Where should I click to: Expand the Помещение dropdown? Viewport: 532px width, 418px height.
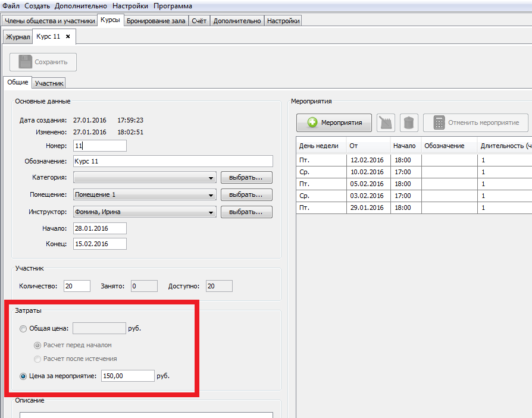pyautogui.click(x=145, y=194)
